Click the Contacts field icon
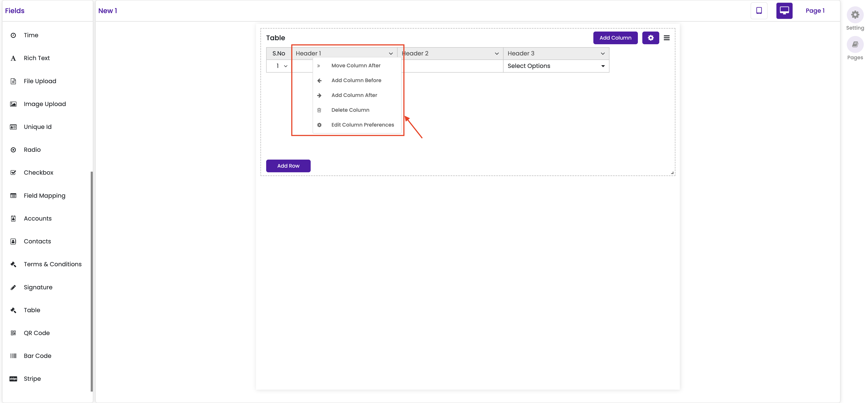The height and width of the screenshot is (403, 868). tap(13, 241)
